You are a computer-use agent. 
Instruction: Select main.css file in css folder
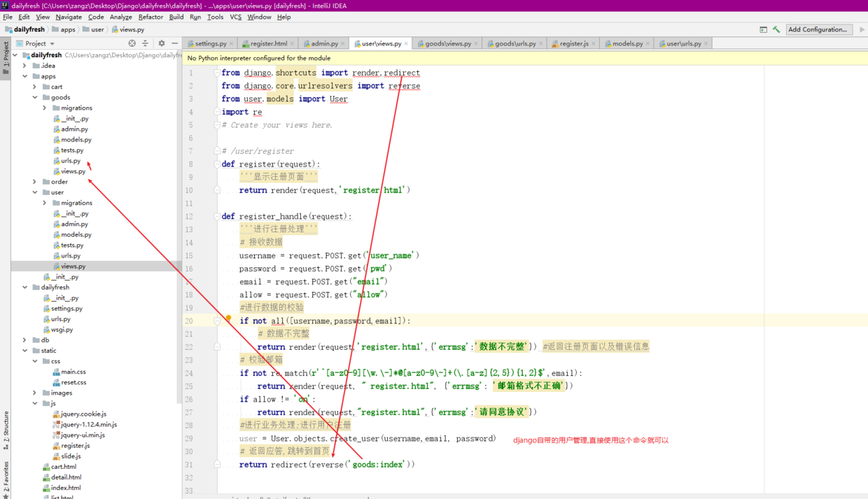[68, 372]
